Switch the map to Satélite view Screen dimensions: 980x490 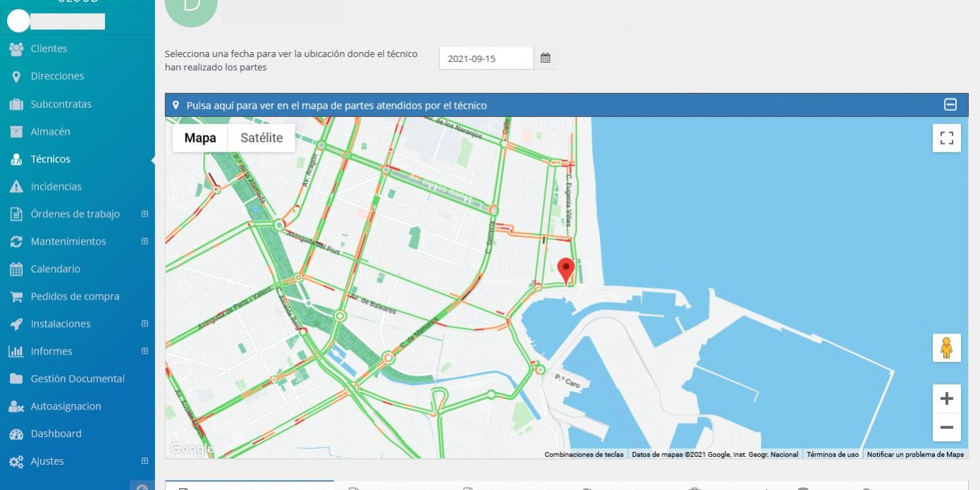point(262,137)
